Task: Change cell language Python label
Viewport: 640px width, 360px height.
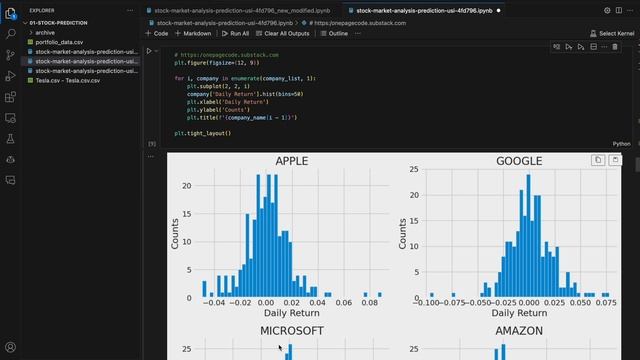Action: pyautogui.click(x=621, y=144)
